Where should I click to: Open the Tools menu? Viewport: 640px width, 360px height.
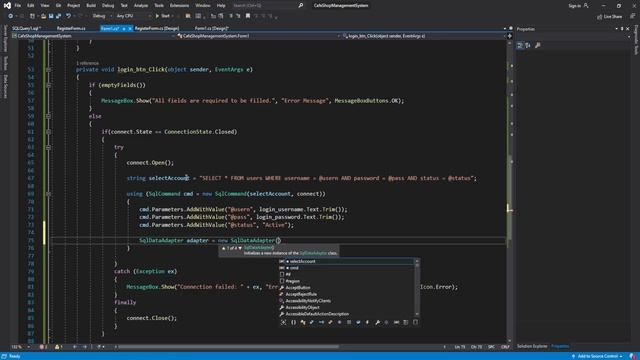[x=159, y=6]
